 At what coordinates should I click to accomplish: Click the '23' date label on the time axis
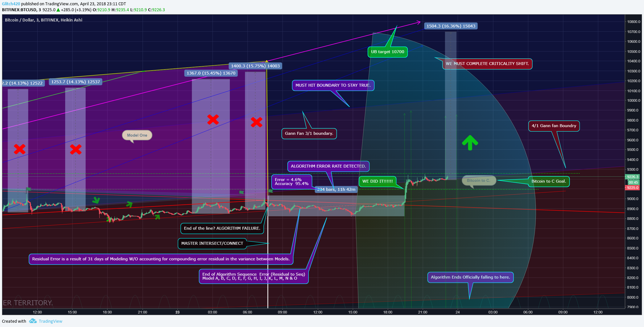coord(177,312)
